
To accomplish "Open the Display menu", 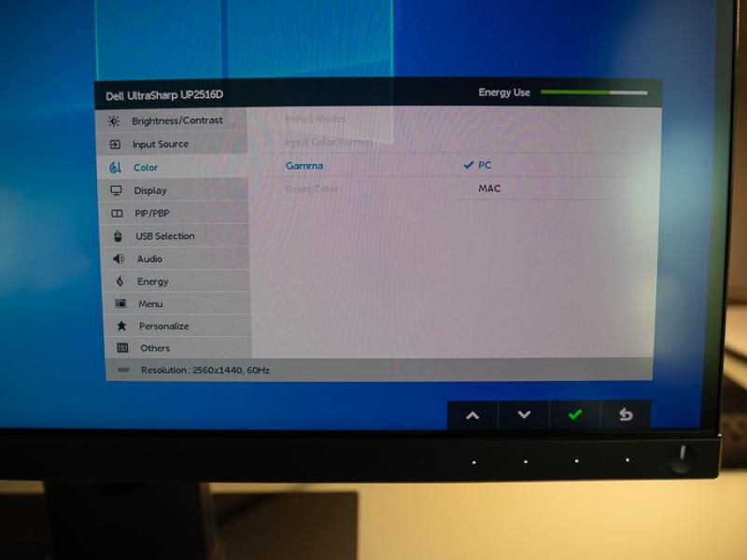I will pyautogui.click(x=174, y=190).
